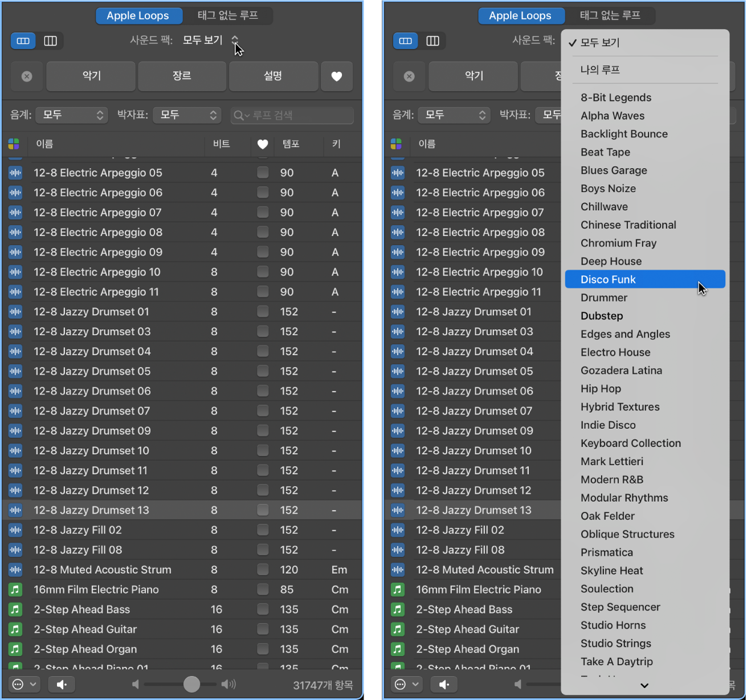Select Apple Loops tab in right browser

click(x=520, y=15)
